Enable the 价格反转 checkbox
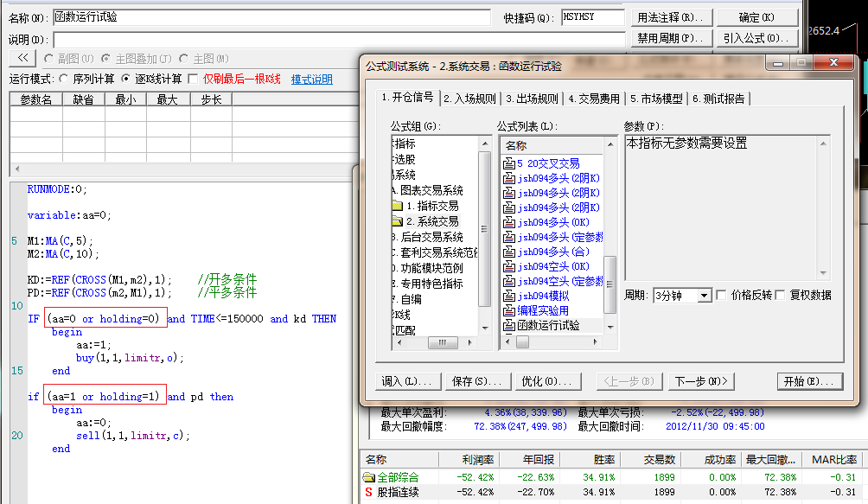Screen dimensions: 868x504 722,296
